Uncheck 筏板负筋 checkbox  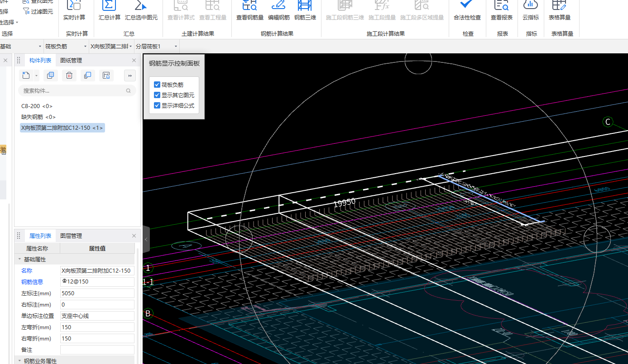tap(157, 85)
